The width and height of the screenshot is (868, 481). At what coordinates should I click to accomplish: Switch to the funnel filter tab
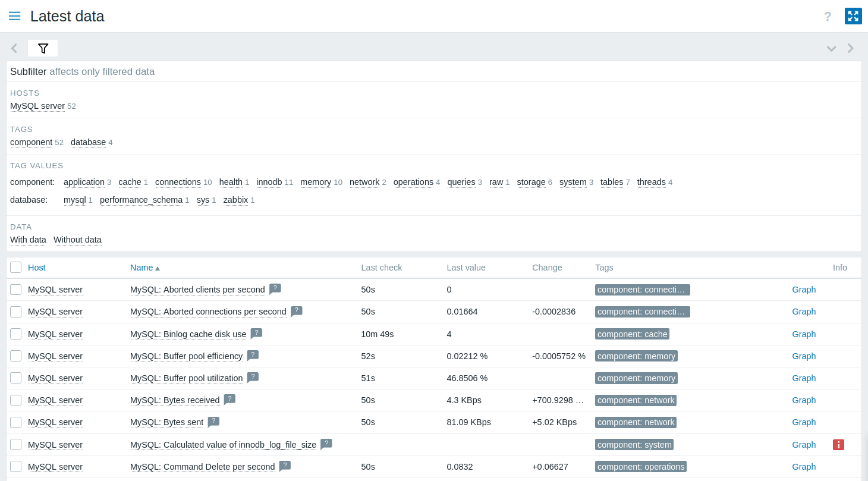43,48
